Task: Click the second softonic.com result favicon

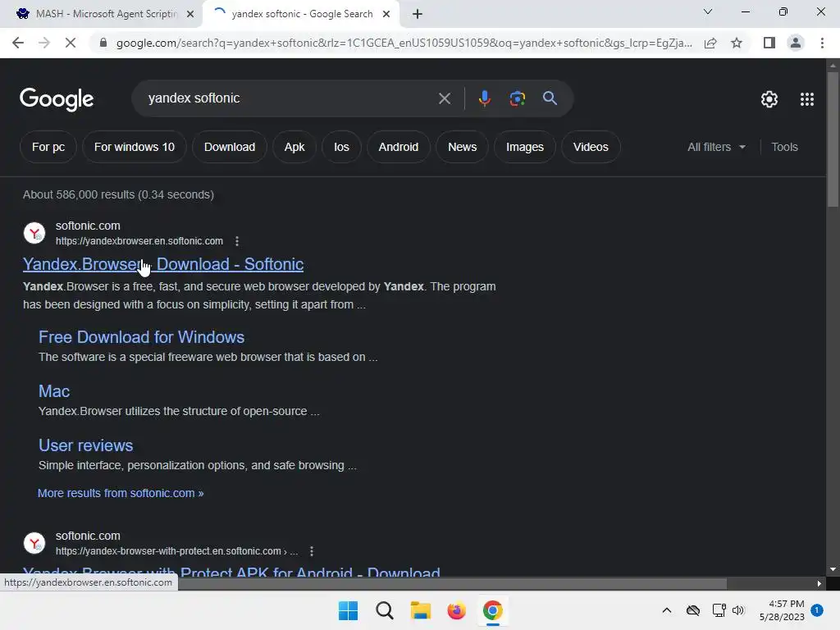Action: [x=34, y=543]
